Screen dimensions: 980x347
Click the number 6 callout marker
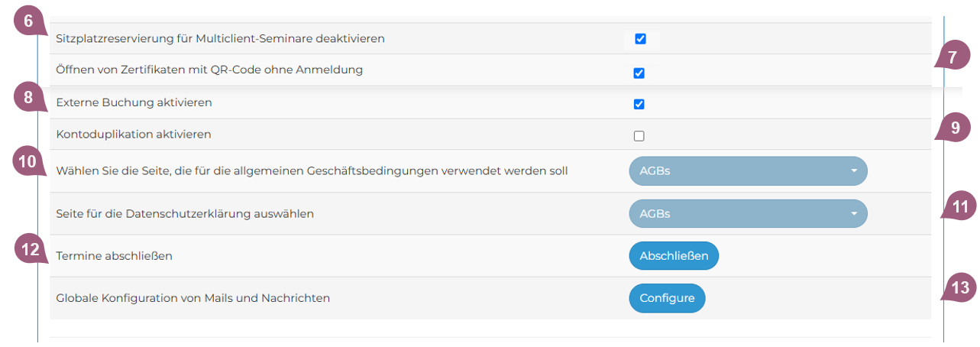28,21
